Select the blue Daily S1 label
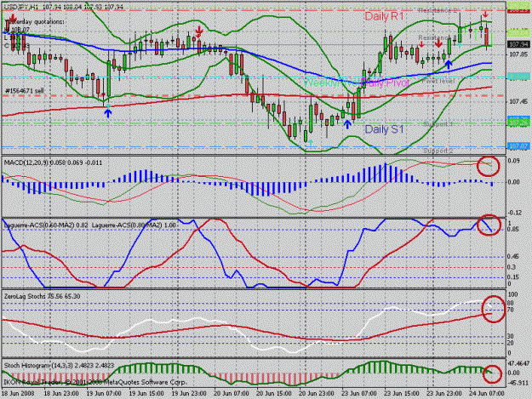The height and width of the screenshot is (399, 532). 384,129
